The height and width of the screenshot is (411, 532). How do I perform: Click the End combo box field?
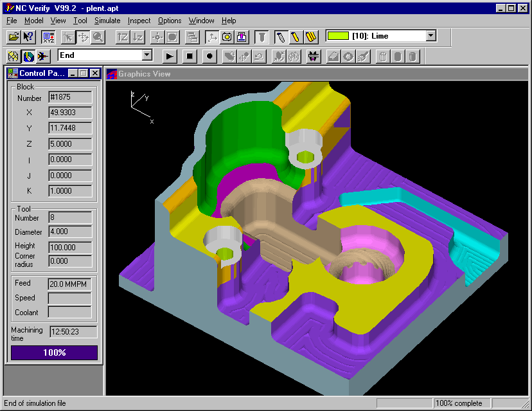click(100, 55)
